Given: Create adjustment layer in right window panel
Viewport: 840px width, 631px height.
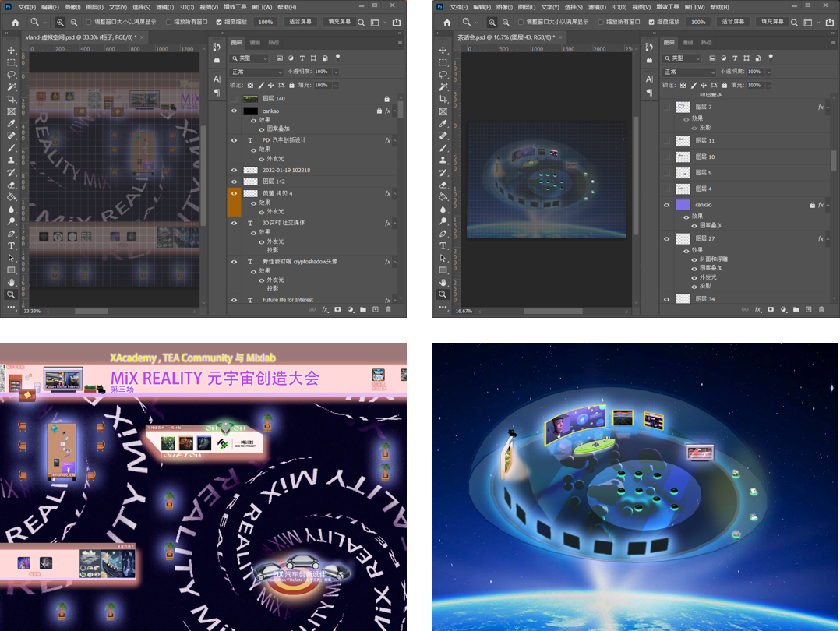Looking at the screenshot, I should coord(783,309).
